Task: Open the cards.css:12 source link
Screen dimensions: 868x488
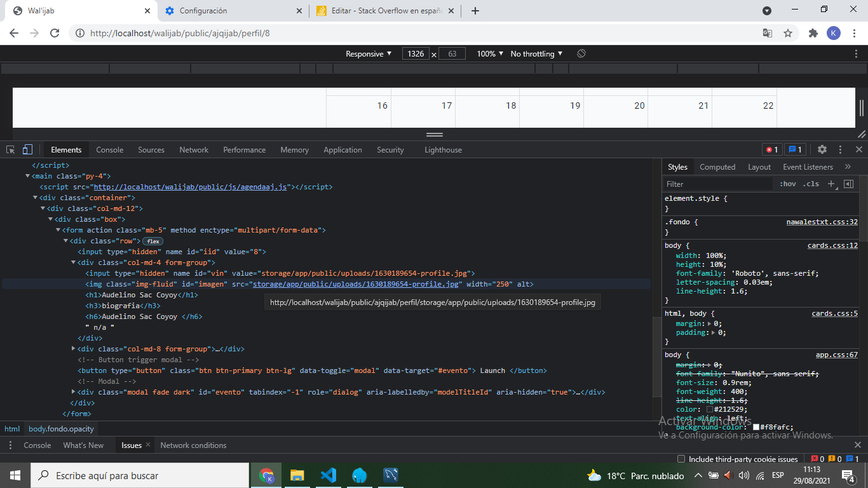Action: click(832, 245)
